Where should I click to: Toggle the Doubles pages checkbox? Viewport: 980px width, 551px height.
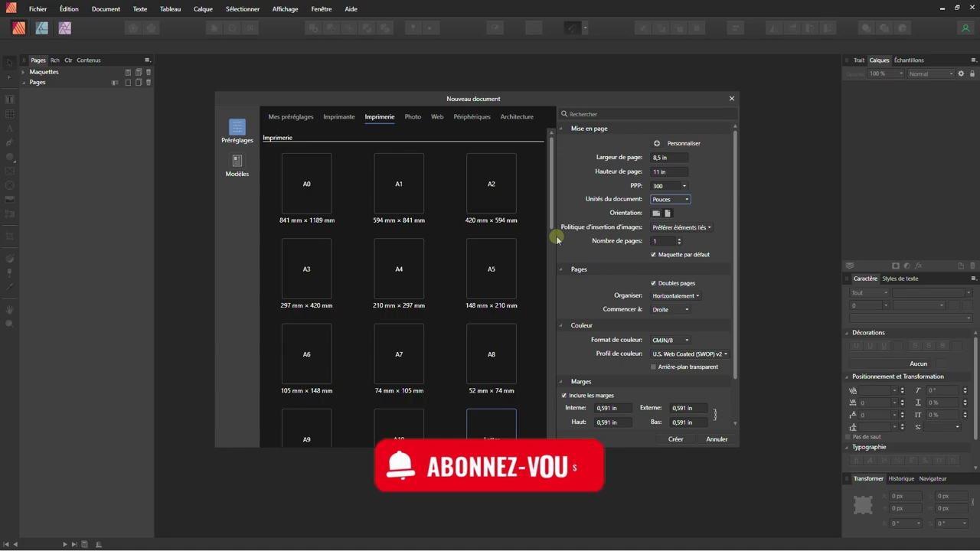click(654, 283)
